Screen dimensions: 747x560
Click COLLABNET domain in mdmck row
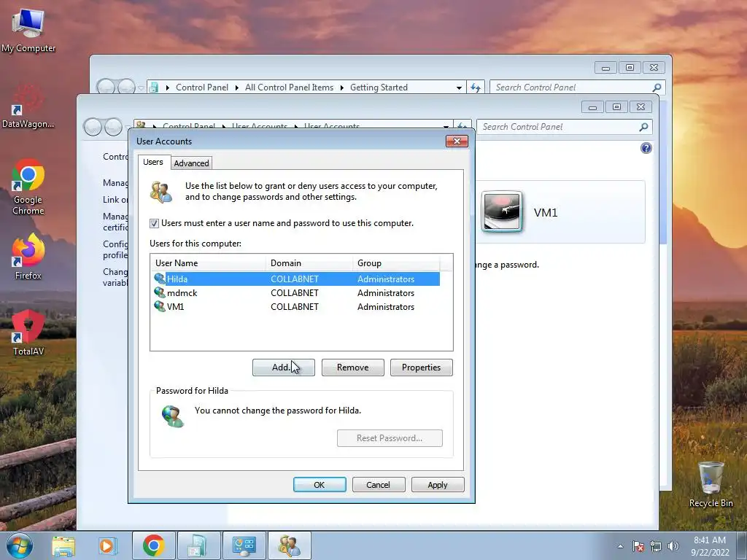click(295, 293)
